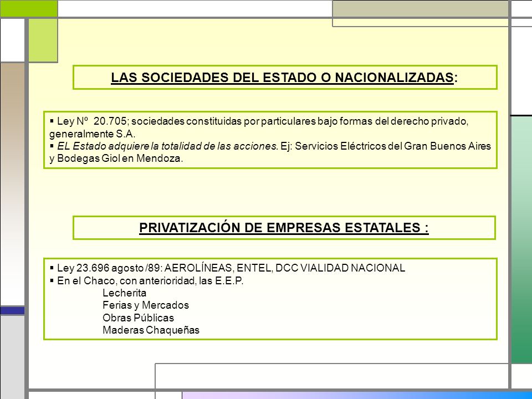
Task: Click the item 'Maderas Chaqueñas'
Action: click(151, 330)
